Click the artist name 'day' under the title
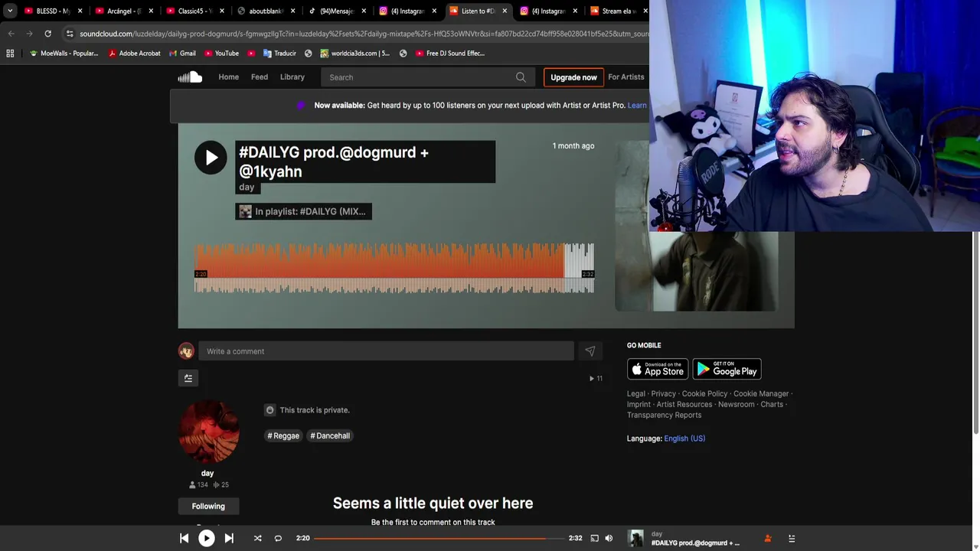Screen dimensions: 980x551 click(247, 187)
